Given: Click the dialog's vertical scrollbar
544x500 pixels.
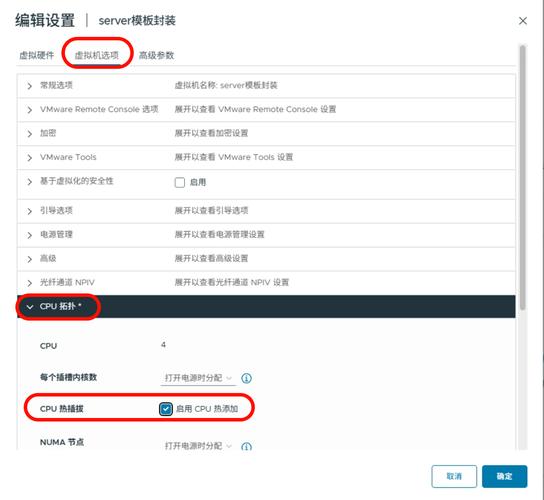Looking at the screenshot, I should point(522,177).
